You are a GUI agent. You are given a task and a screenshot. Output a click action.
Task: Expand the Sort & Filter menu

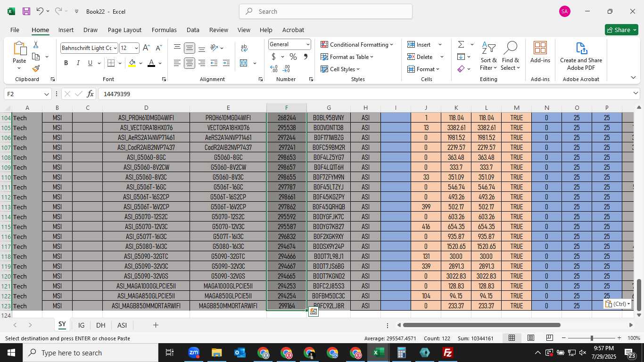[x=489, y=56]
